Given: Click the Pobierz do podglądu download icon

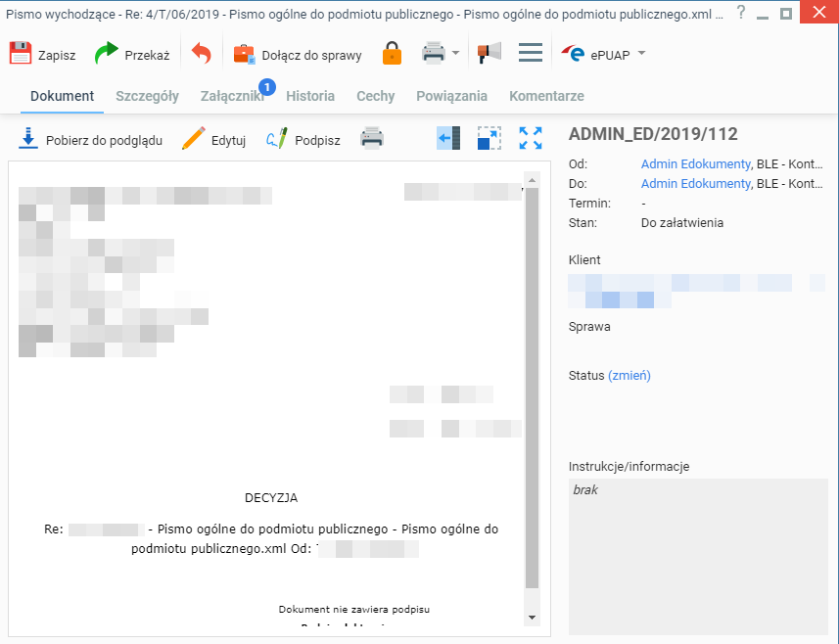Looking at the screenshot, I should click(x=28, y=138).
